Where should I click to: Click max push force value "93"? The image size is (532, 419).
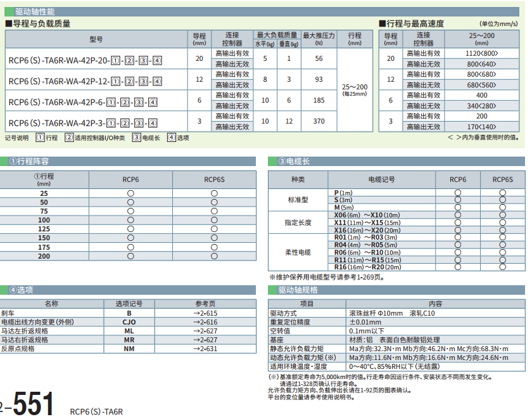click(319, 79)
